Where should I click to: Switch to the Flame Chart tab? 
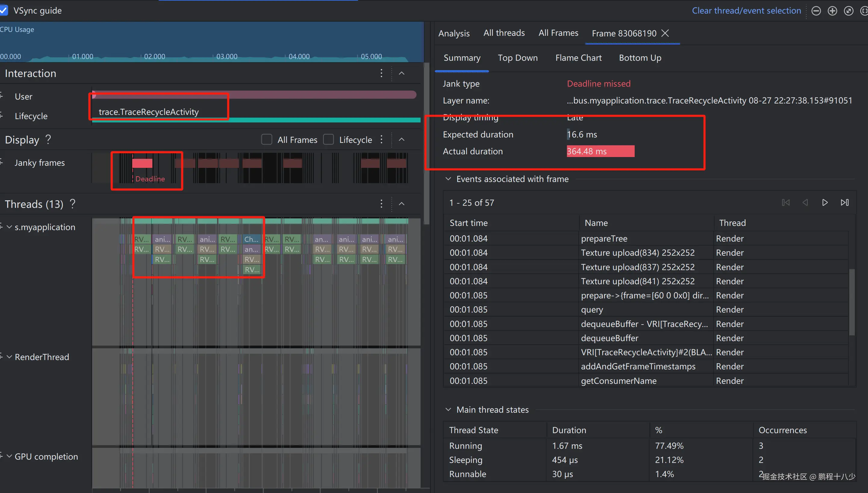[578, 58]
